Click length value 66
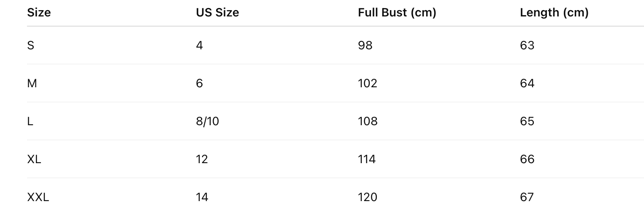This screenshot has width=644, height=215. click(527, 159)
